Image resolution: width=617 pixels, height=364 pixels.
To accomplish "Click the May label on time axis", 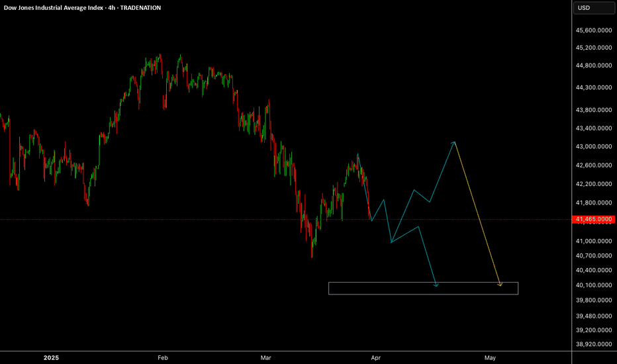I will (x=490, y=357).
